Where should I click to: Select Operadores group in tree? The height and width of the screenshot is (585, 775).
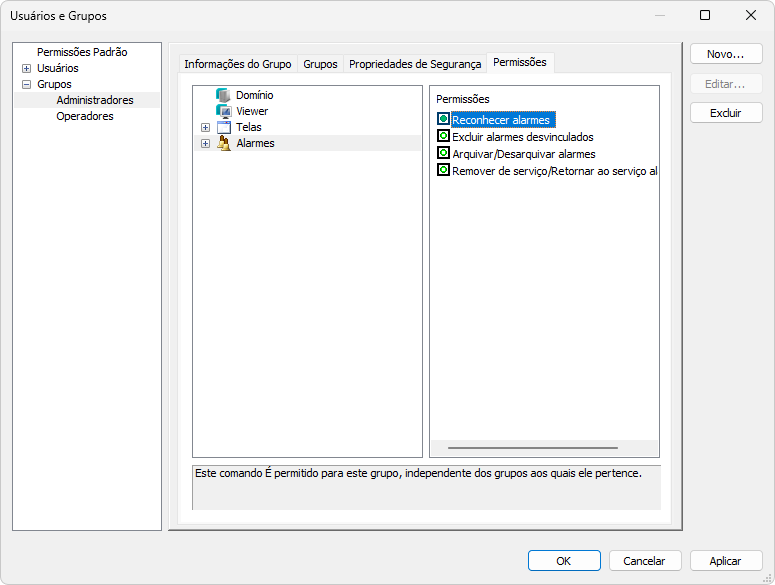click(85, 116)
